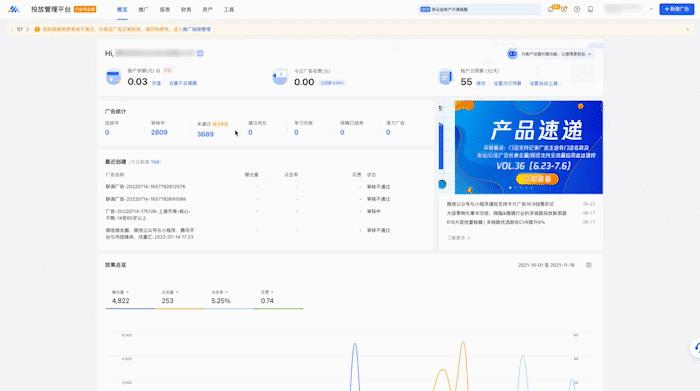Open the 推广 promotion menu
This screenshot has height=391, width=700.
(x=143, y=9)
